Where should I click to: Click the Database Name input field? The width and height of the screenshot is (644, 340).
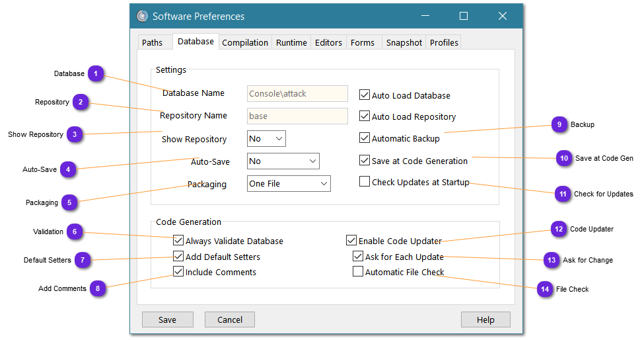(x=297, y=94)
